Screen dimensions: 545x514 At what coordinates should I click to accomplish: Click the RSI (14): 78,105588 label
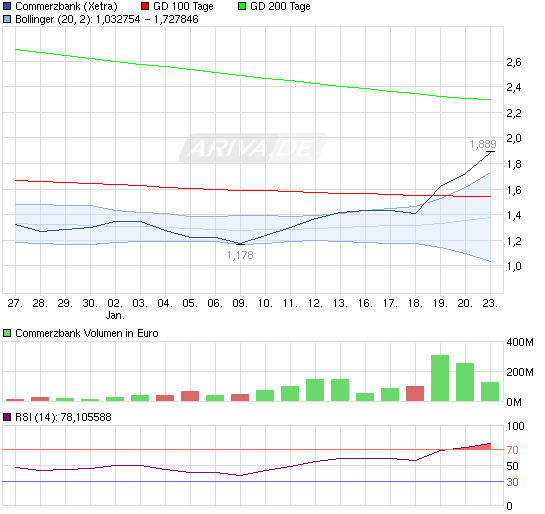point(63,417)
